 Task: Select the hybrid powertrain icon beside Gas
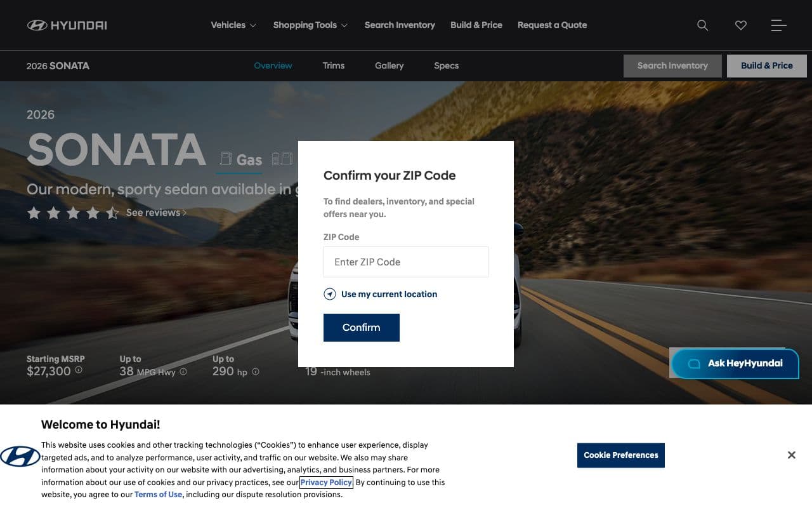click(282, 158)
